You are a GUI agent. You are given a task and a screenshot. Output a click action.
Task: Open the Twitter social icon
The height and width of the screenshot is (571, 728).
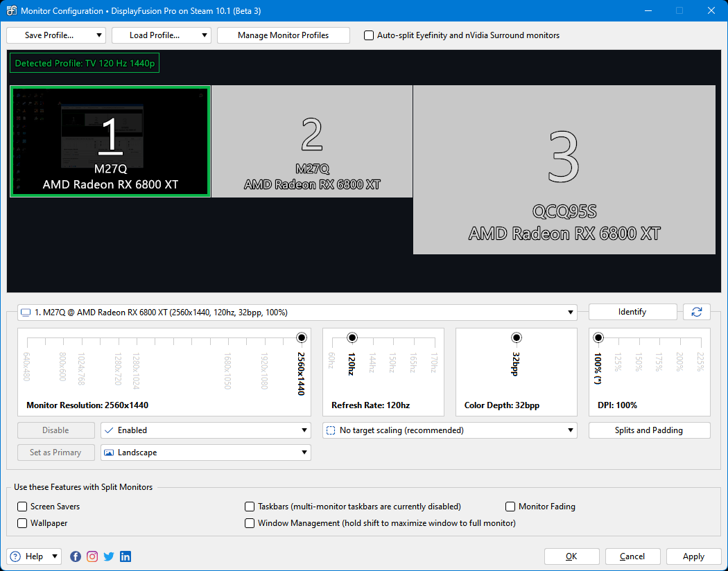[x=109, y=556]
